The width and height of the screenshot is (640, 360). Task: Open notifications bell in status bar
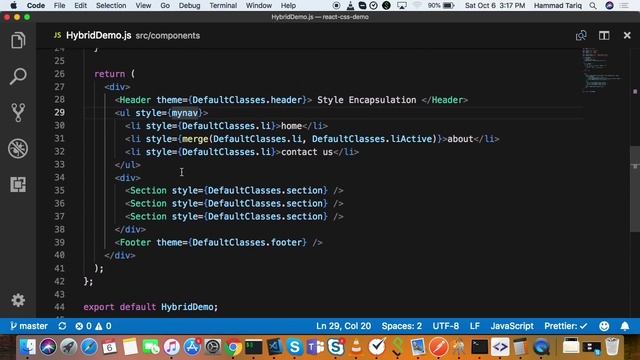pos(625,326)
